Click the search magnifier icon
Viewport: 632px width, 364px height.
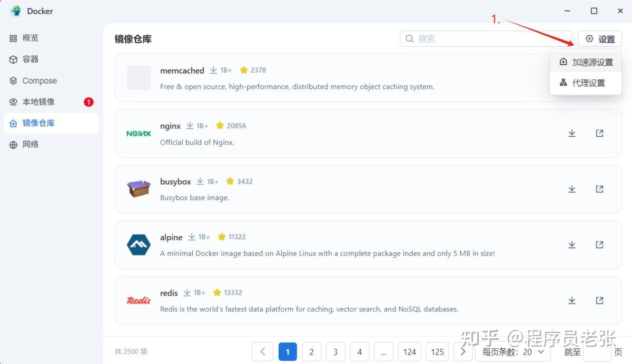click(x=409, y=38)
